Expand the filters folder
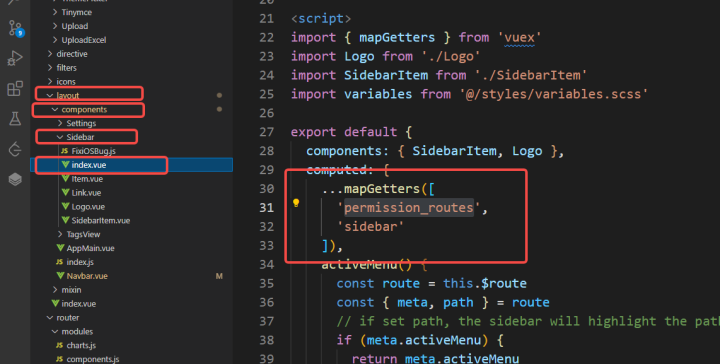The image size is (720, 364). 50,67
